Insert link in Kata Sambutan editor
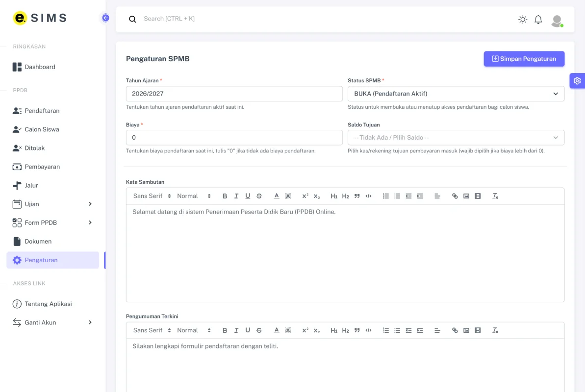 [455, 196]
